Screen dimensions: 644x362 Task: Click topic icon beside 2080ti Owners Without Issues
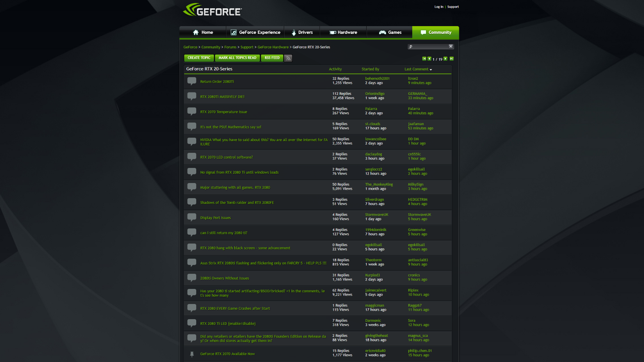tap(192, 278)
